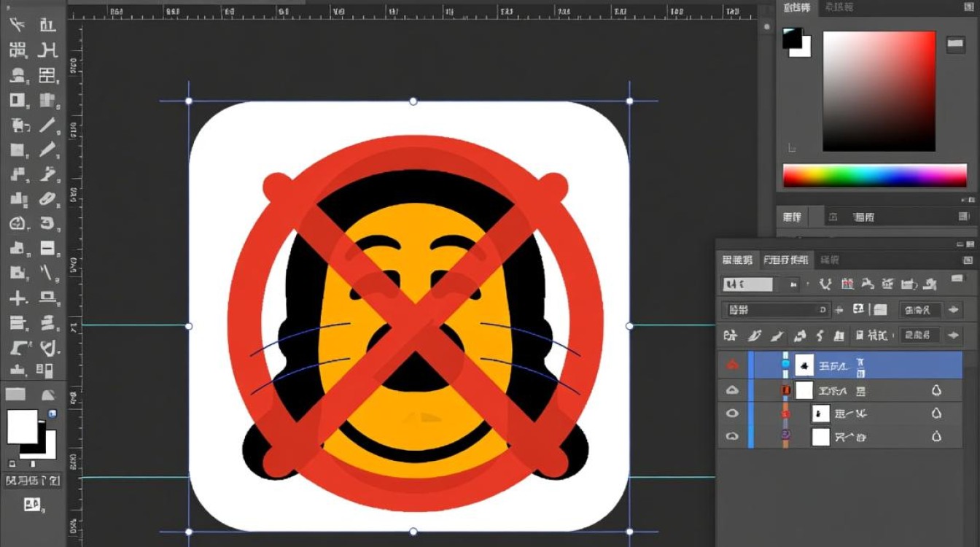Open the color panel's top-right menu icon
The image size is (980, 547).
tap(967, 8)
